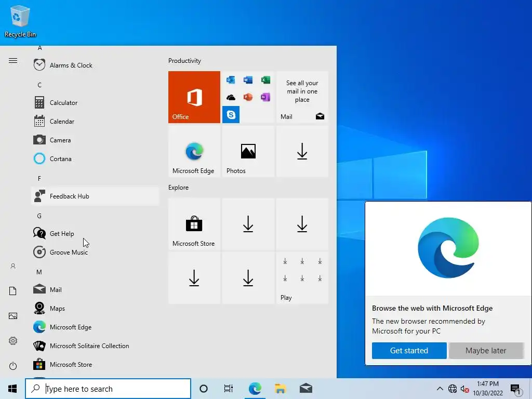Image resolution: width=532 pixels, height=399 pixels.
Task: Click the downloading tile beside Photos
Action: pos(302,151)
